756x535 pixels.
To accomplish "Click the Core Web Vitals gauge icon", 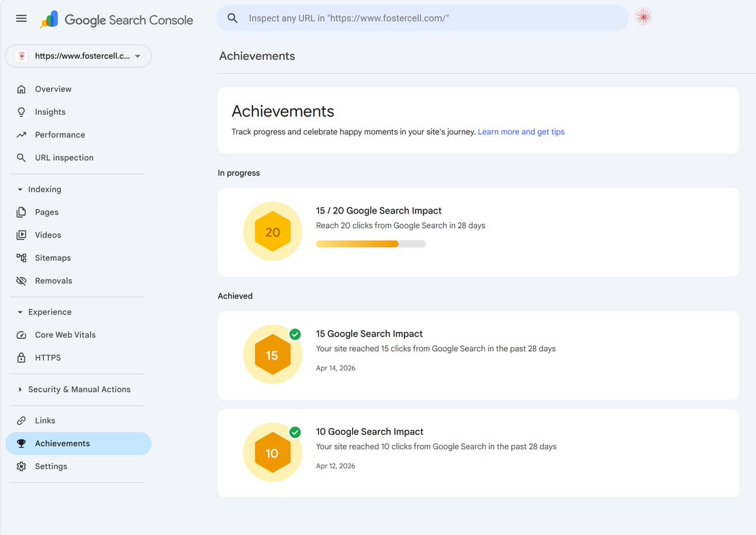I will 21,335.
